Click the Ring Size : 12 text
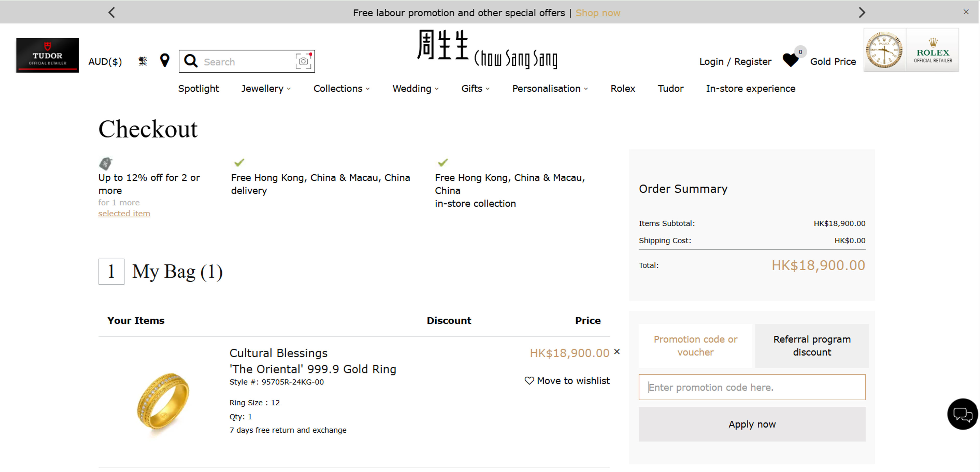The width and height of the screenshot is (980, 472). 254,403
